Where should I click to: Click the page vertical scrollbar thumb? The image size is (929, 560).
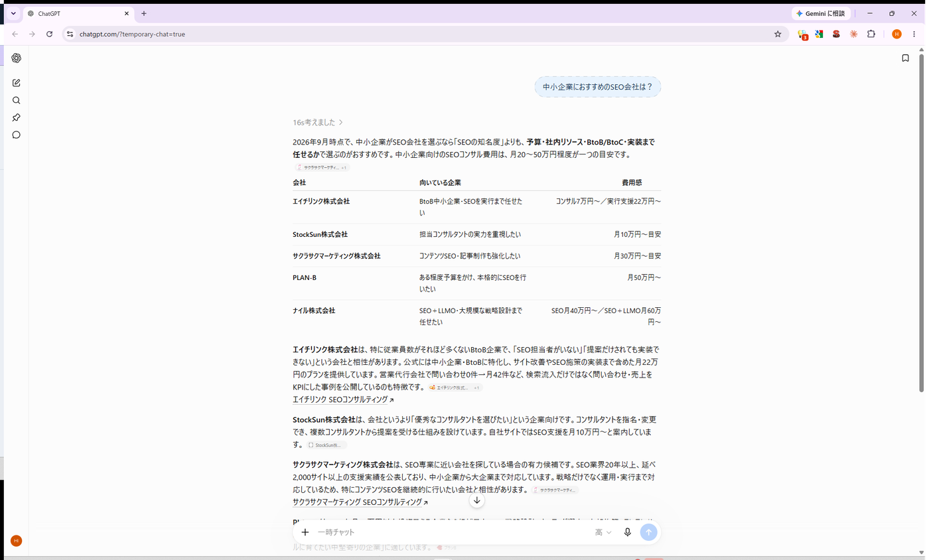(x=921, y=222)
